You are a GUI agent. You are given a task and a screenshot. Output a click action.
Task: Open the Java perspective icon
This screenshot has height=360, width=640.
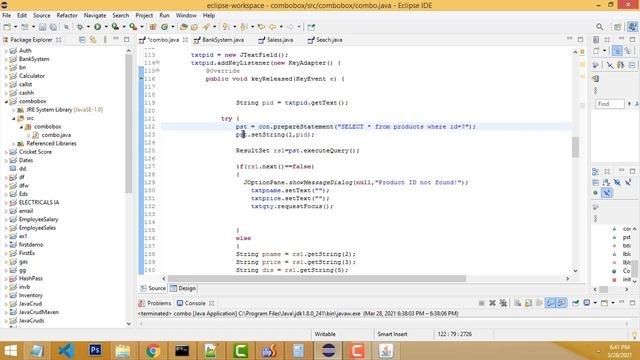pos(632,27)
